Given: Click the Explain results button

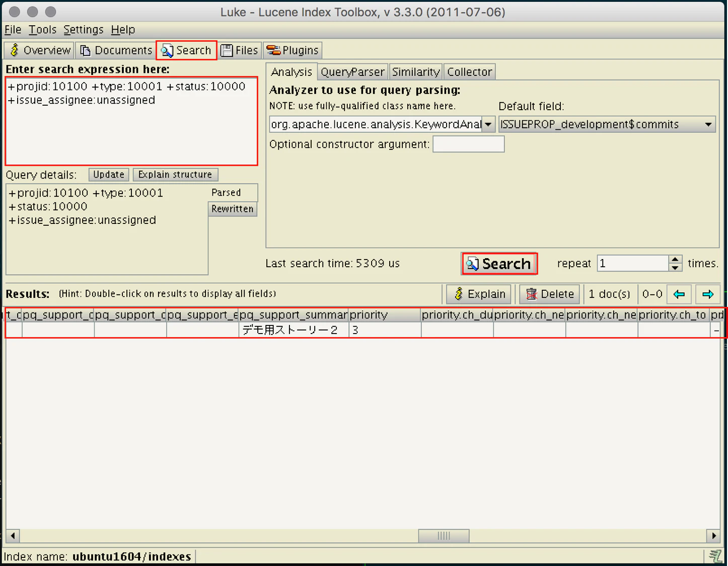Looking at the screenshot, I should pos(479,294).
